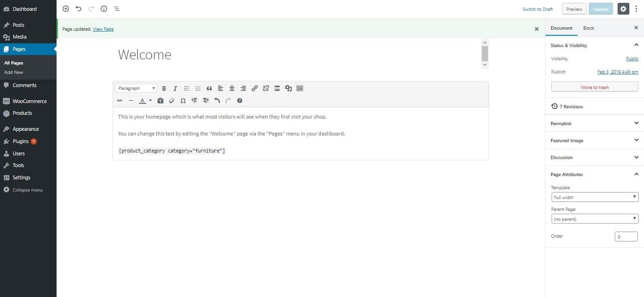Open the Template dropdown set to Full width
The image size is (644, 297).
point(595,197)
